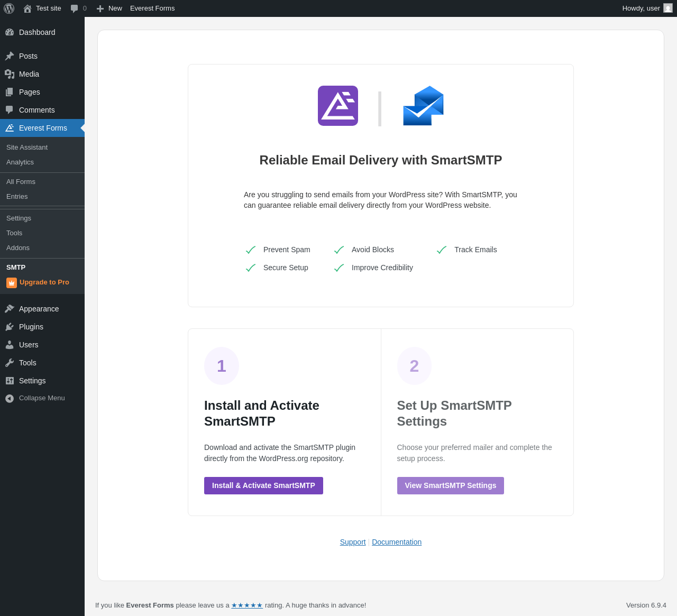677x616 pixels.
Task: Select the SMTP submenu item
Action: coord(16,268)
